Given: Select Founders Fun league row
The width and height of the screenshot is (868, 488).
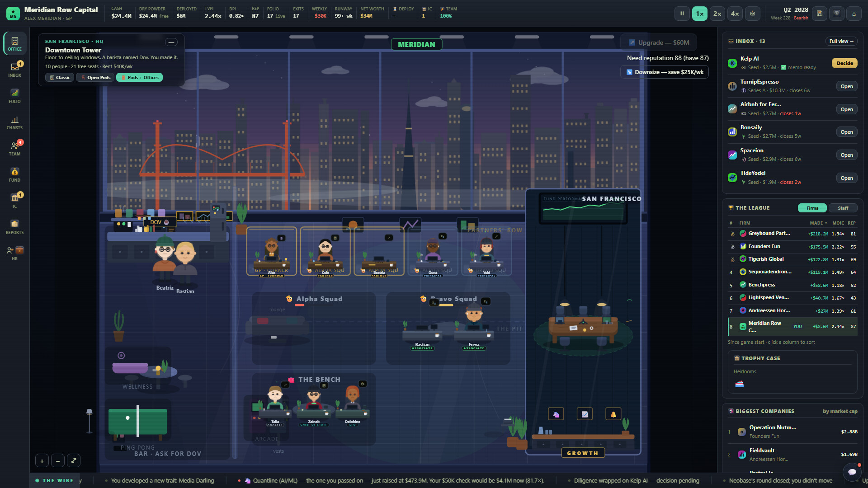Looking at the screenshot, I should [x=793, y=247].
